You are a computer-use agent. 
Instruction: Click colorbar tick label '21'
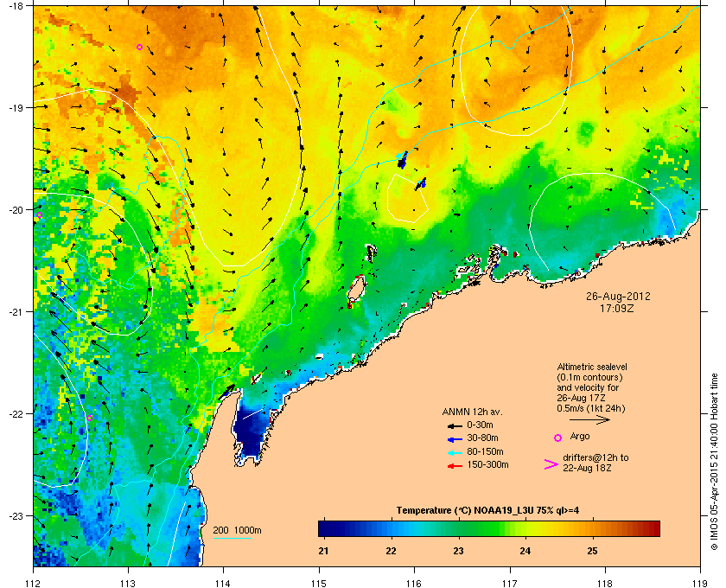pos(323,551)
